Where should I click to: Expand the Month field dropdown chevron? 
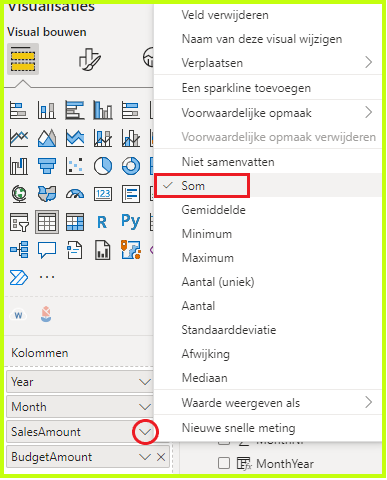(145, 407)
